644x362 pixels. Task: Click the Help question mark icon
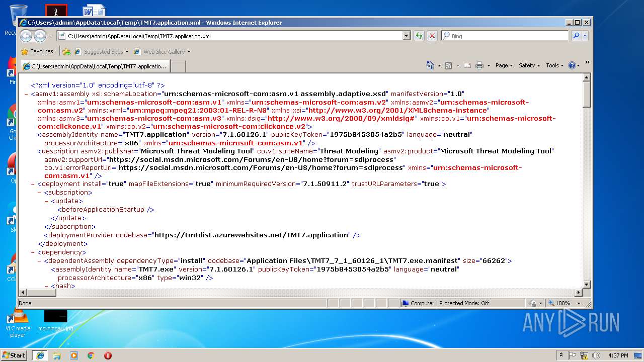[572, 65]
